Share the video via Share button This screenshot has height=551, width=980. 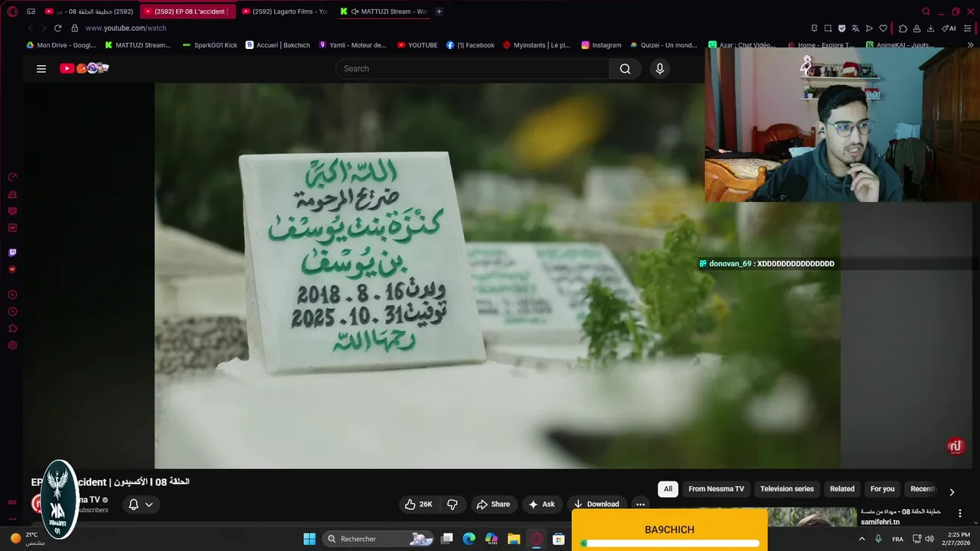coord(492,504)
